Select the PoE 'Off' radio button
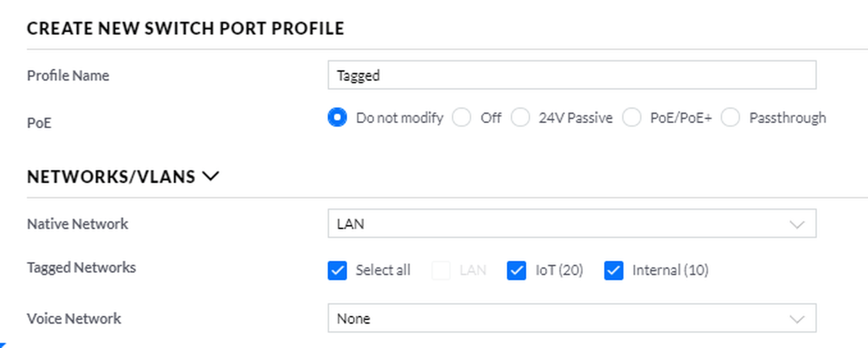 [x=462, y=118]
